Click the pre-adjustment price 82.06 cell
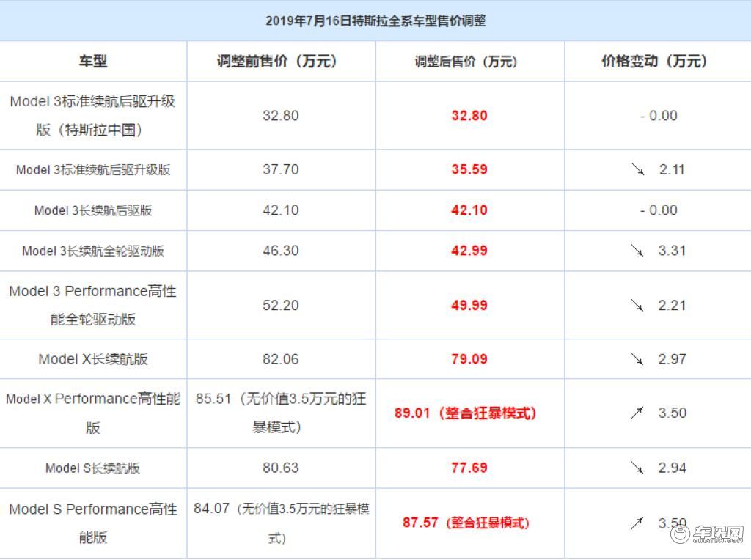This screenshot has height=560, width=751. click(x=281, y=359)
